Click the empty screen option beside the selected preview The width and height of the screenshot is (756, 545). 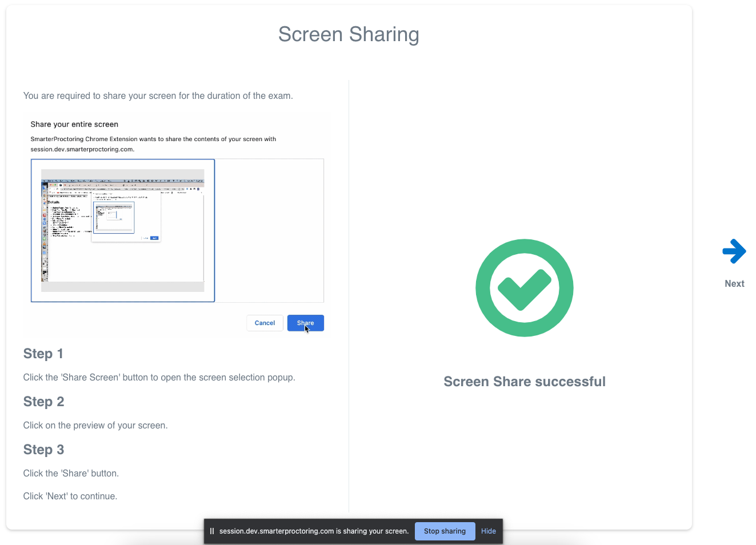[270, 230]
